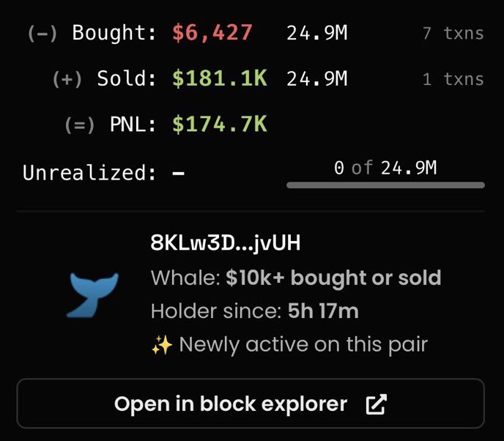Screen dimensions: 504x441
Task: Click the 24.9M bought token amount
Action: pos(316,33)
